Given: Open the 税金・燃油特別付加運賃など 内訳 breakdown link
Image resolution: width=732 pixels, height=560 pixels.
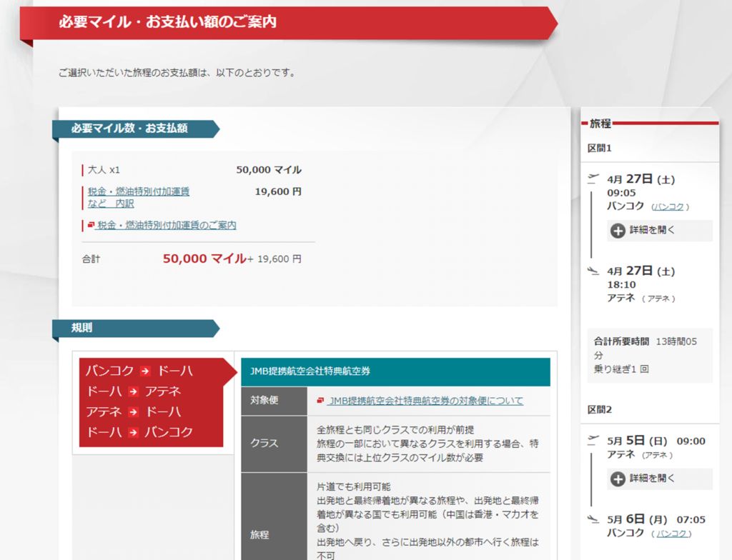Looking at the screenshot, I should pos(139,197).
